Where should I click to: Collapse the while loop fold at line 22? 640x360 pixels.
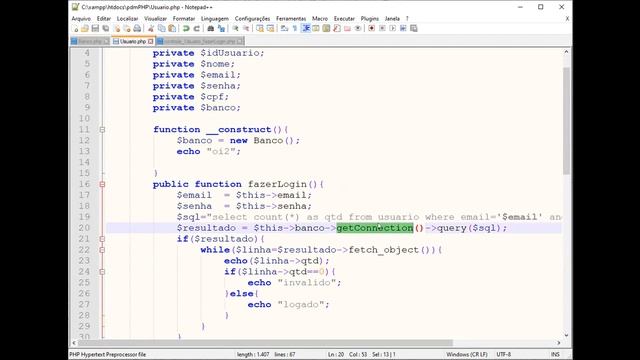click(102, 250)
